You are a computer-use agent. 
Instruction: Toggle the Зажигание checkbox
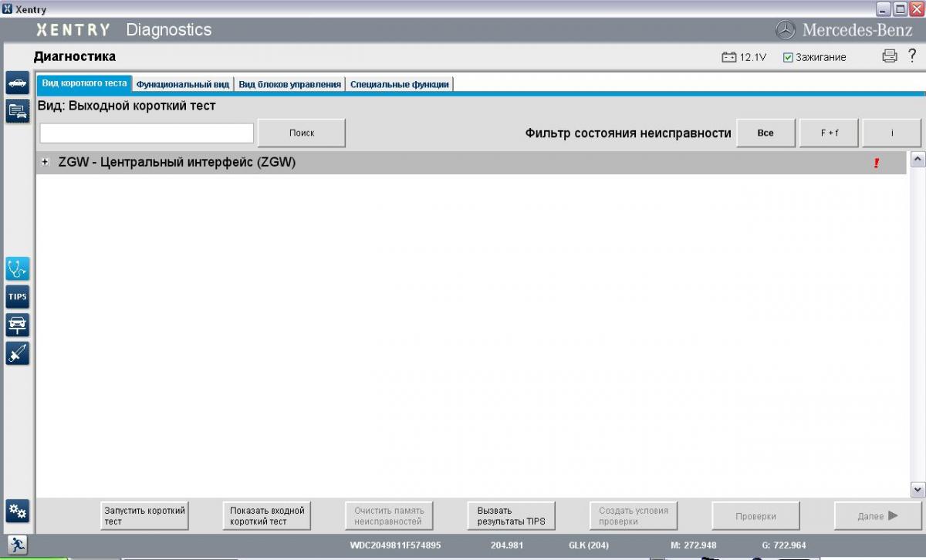click(x=788, y=57)
